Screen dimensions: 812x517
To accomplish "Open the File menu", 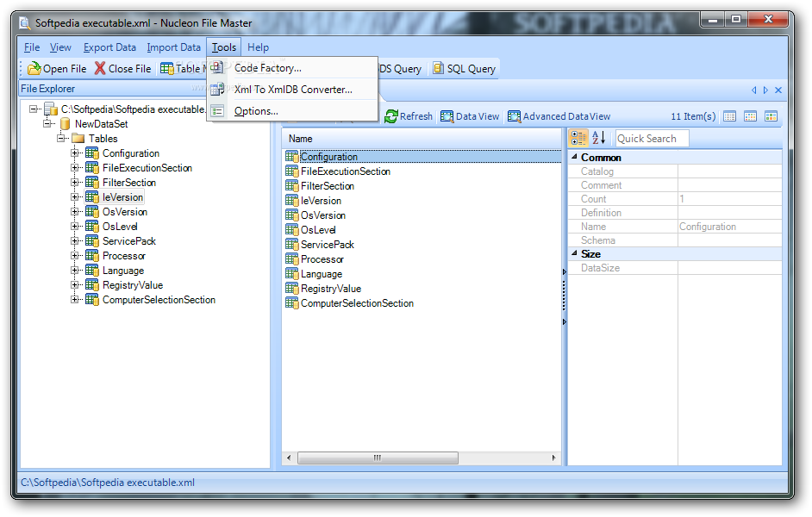I will 32,47.
